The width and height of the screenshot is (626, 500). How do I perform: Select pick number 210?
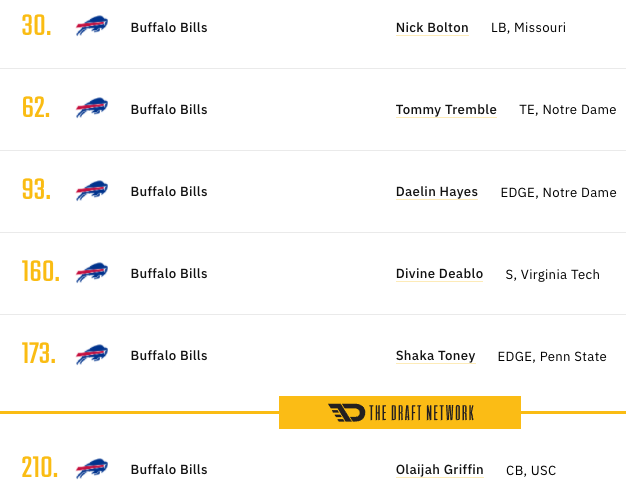click(40, 467)
